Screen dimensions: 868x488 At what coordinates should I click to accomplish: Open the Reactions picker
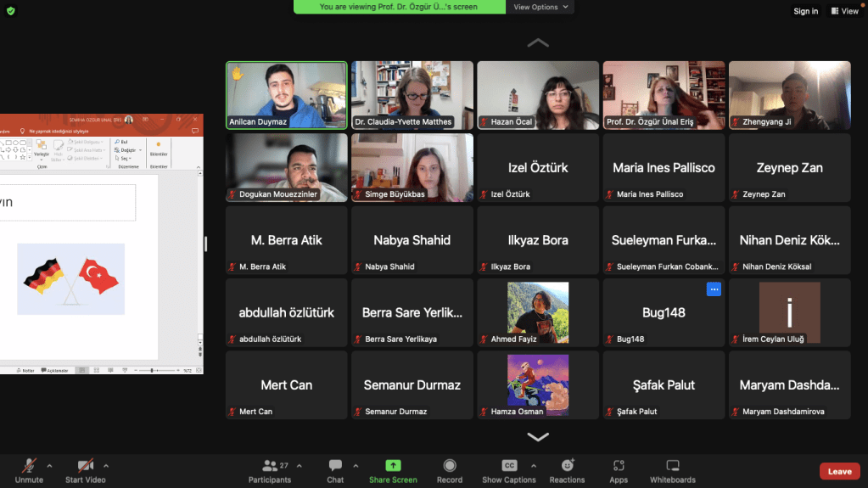567,466
